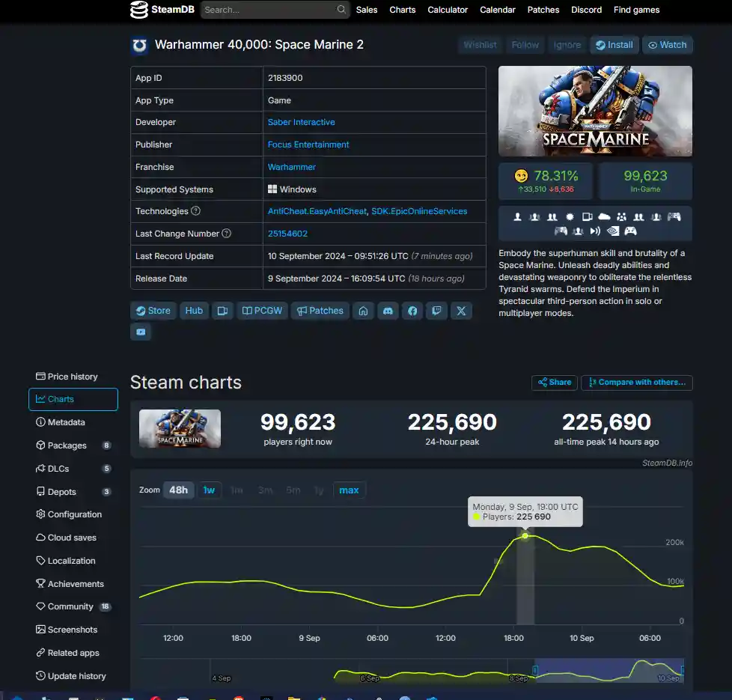Click the Wishlist button
Viewport: 732px width, 700px height.
point(480,45)
